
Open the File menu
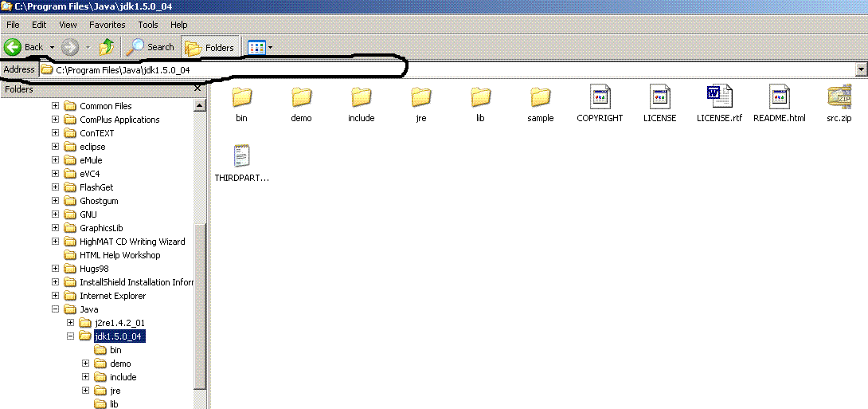[13, 25]
